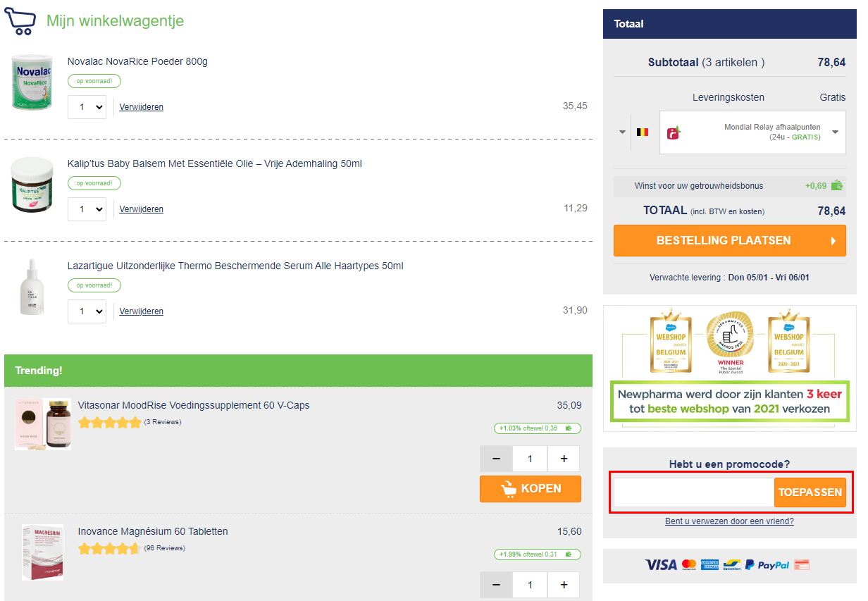Open Vitasonar MoodRise product image
868x601 pixels.
click(x=43, y=424)
